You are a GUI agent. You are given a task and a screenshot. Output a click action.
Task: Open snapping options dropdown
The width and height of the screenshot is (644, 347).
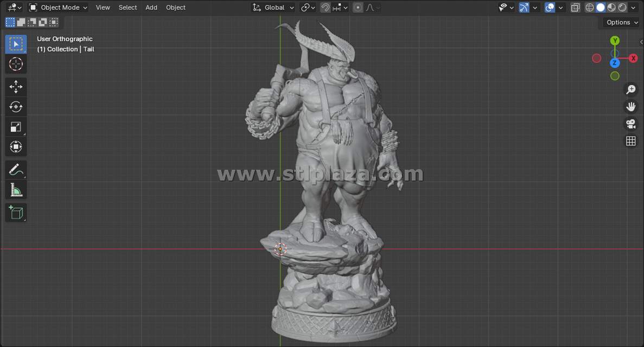pos(340,8)
